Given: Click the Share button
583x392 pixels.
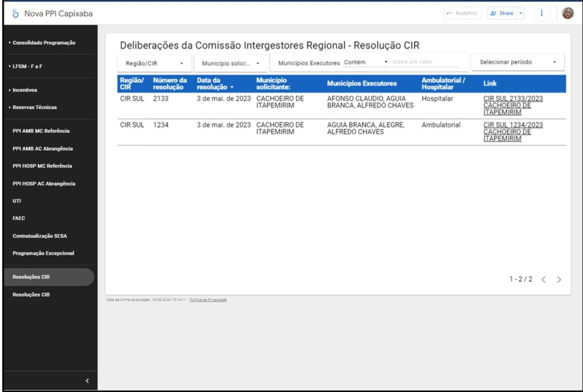Looking at the screenshot, I should (x=502, y=13).
